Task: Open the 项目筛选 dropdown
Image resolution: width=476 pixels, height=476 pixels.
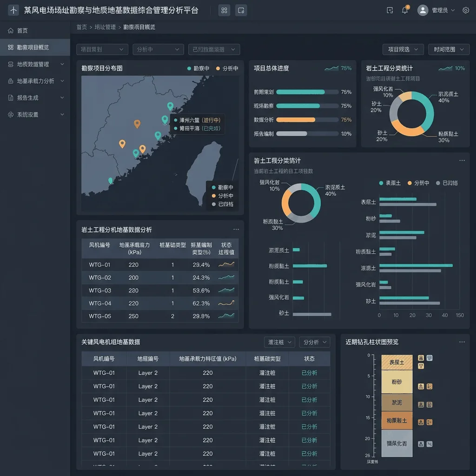Action: tap(403, 49)
